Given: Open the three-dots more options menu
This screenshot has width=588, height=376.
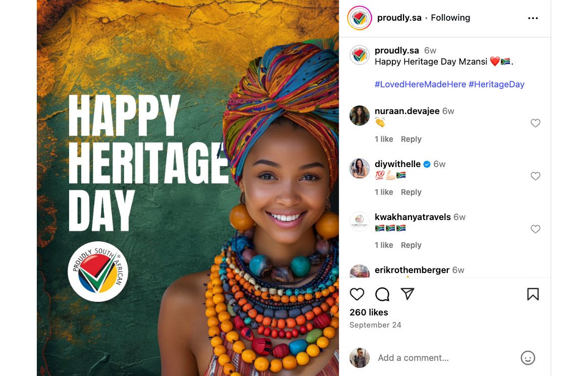Looking at the screenshot, I should 533,18.
